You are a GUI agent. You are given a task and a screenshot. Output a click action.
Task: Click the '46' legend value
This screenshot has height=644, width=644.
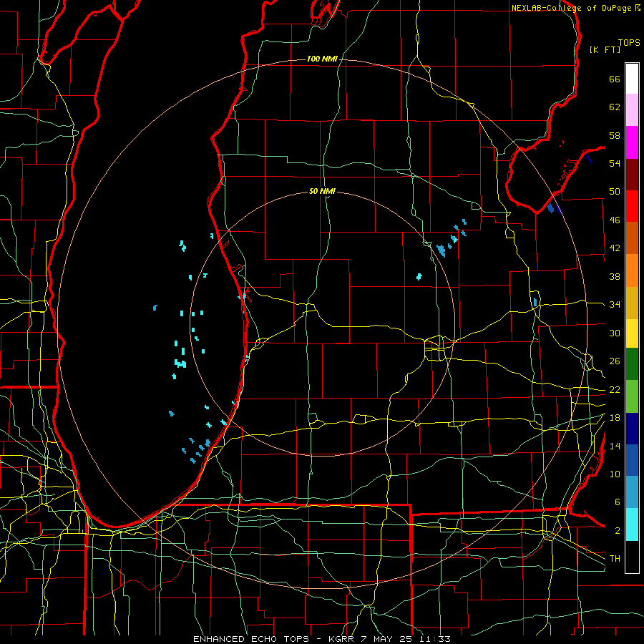point(615,220)
